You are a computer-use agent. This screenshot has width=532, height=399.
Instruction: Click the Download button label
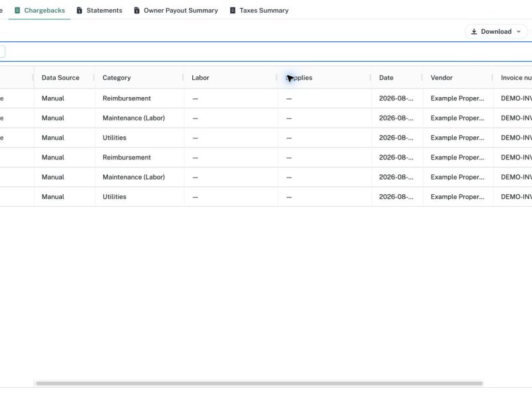pyautogui.click(x=496, y=31)
